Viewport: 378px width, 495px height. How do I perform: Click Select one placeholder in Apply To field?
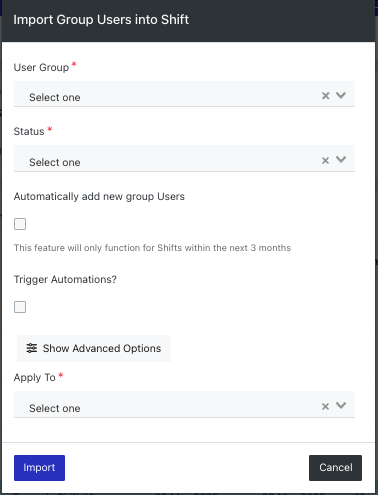[x=55, y=408]
